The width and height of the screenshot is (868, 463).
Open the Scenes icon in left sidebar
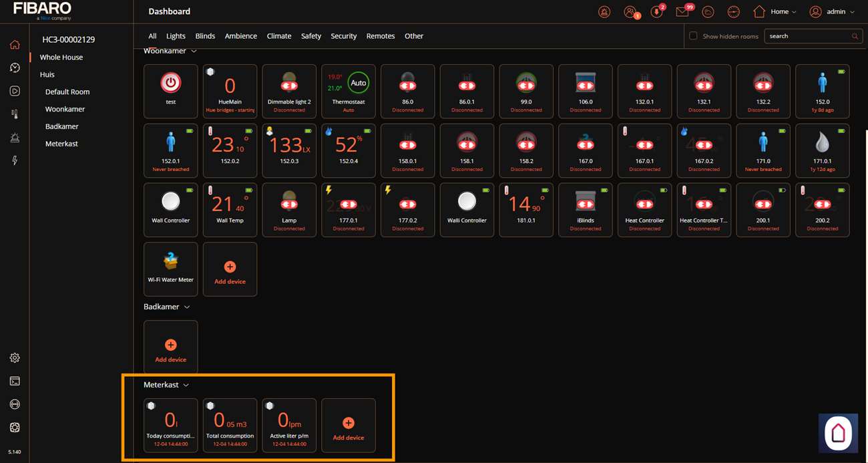pos(15,91)
